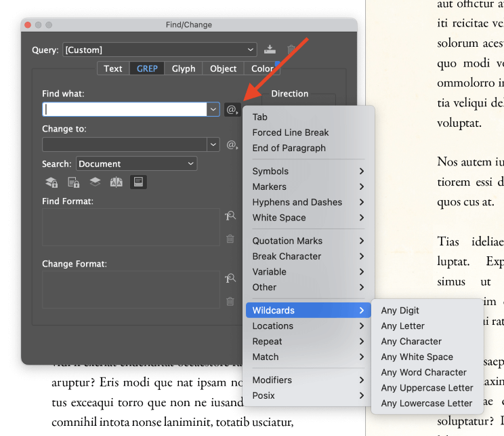Clear Change Format attributes with trash icon
The height and width of the screenshot is (436, 504).
(230, 302)
